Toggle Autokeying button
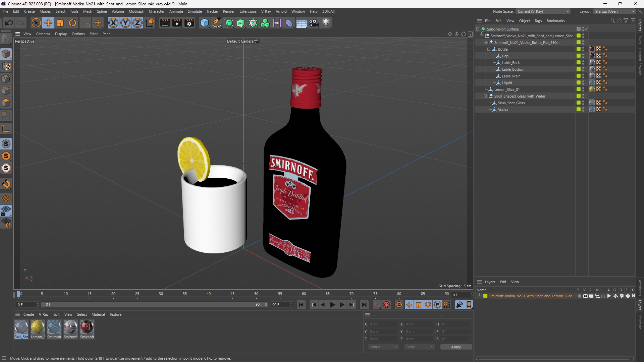 386,305
